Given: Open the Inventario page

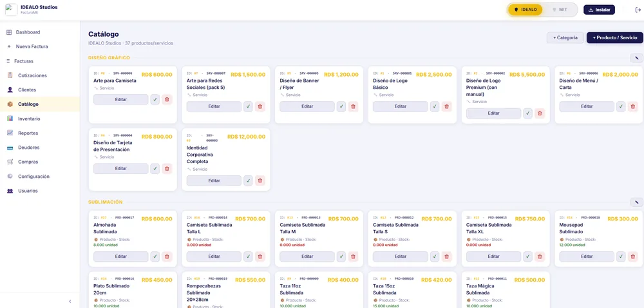Looking at the screenshot, I should click(40, 119).
